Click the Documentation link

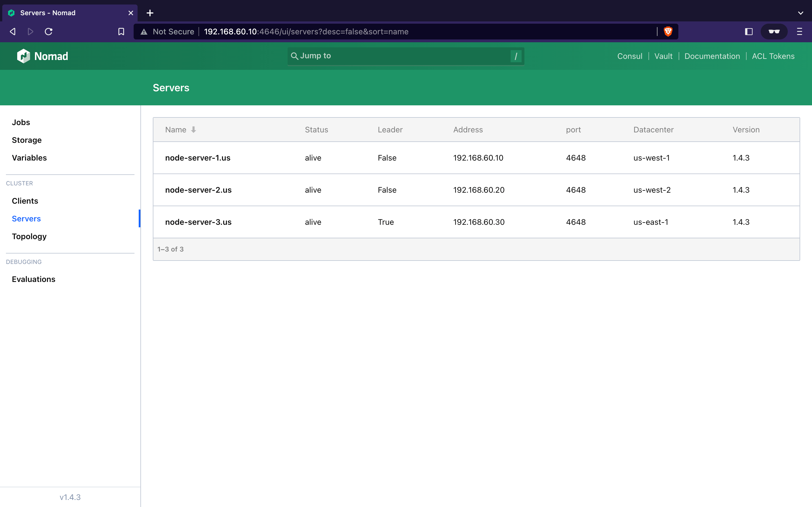point(712,55)
